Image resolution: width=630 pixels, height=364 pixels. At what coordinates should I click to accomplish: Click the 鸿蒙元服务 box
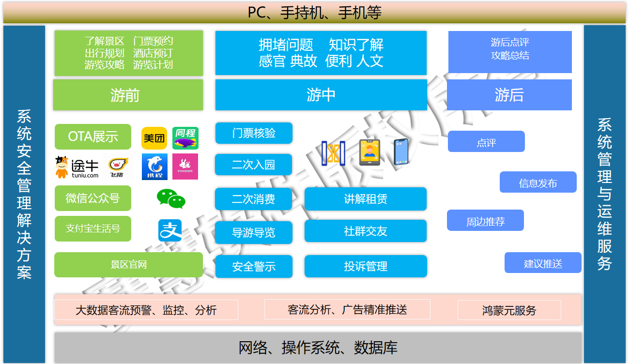[x=509, y=310]
